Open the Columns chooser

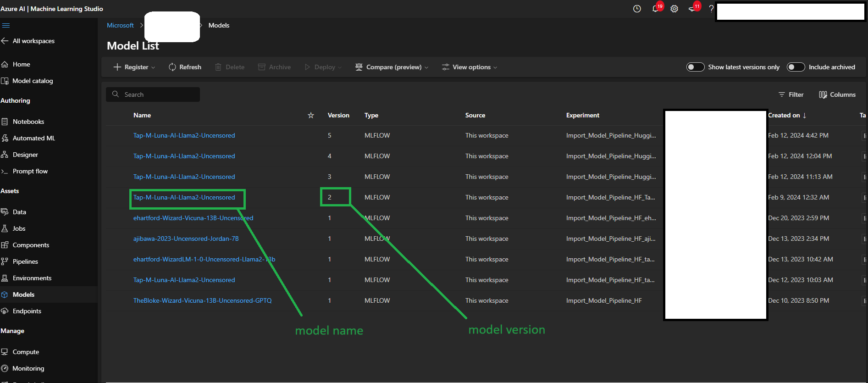(837, 94)
